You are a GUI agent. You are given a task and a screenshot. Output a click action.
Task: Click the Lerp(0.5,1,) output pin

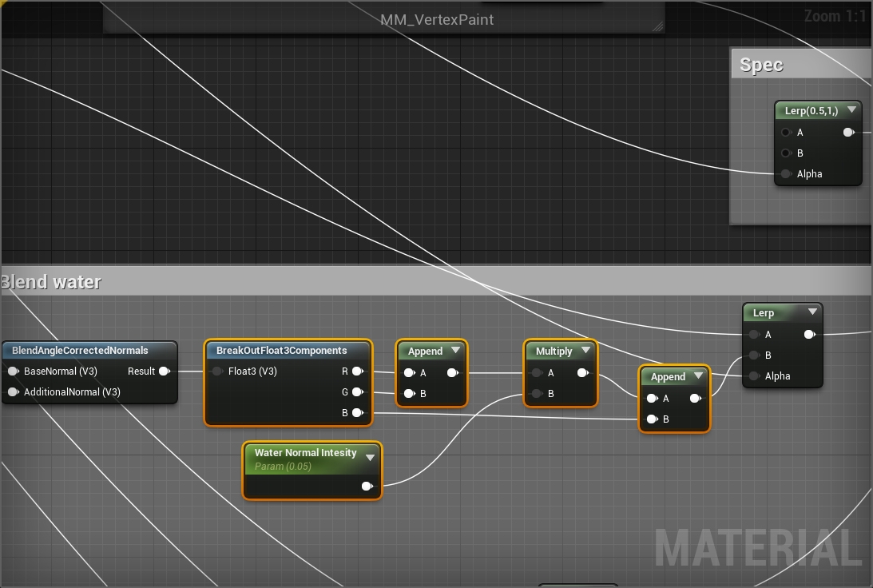click(848, 133)
